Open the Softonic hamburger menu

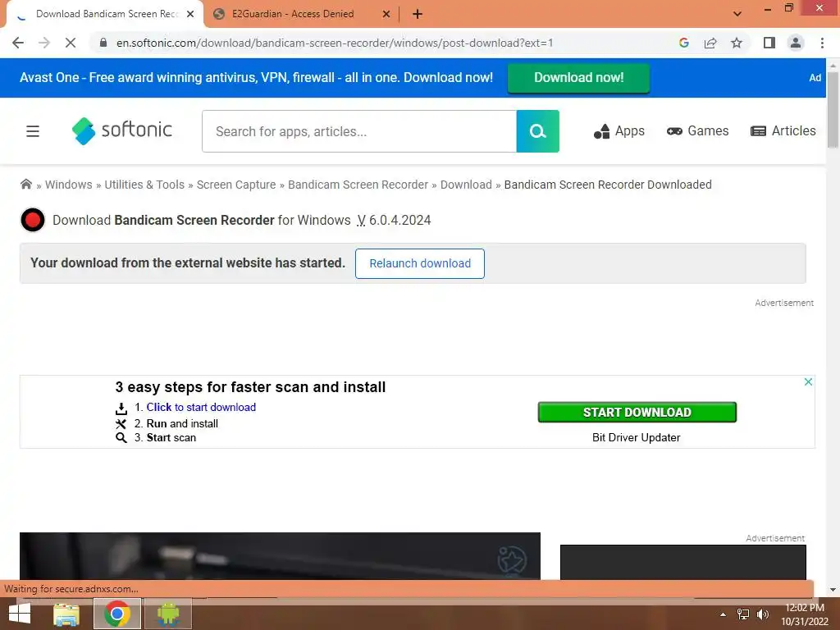click(33, 131)
